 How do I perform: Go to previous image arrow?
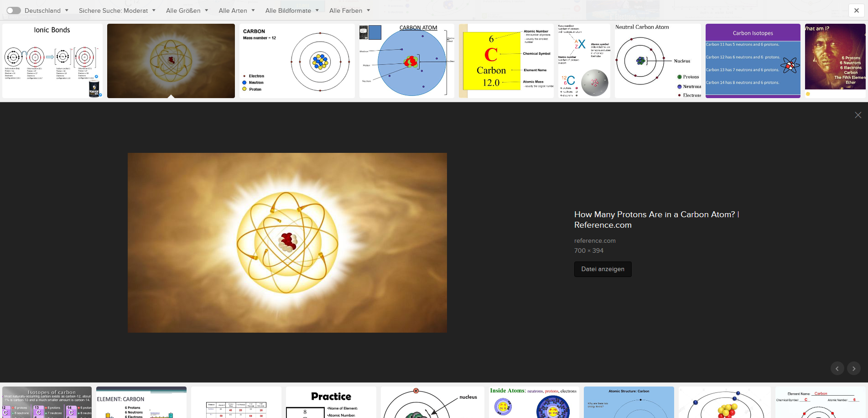coord(837,368)
